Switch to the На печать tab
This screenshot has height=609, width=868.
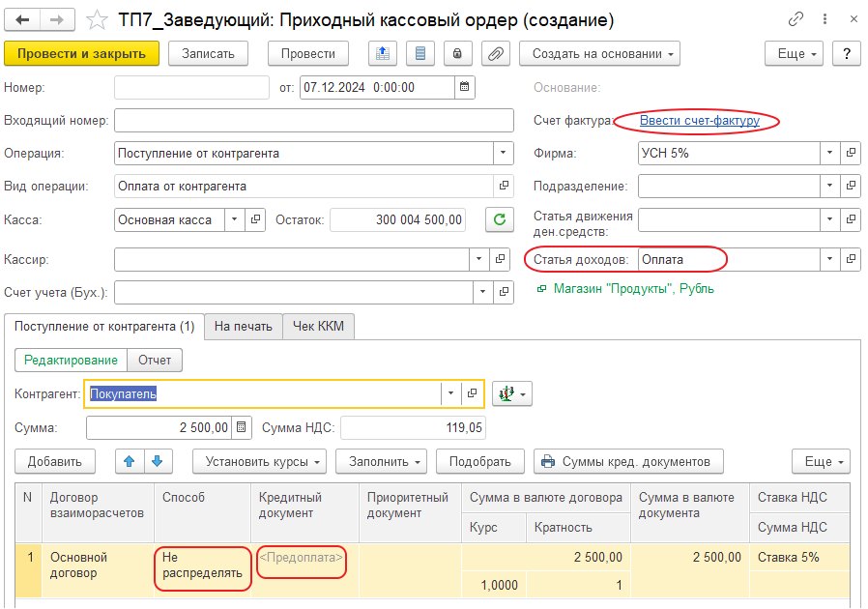point(243,327)
